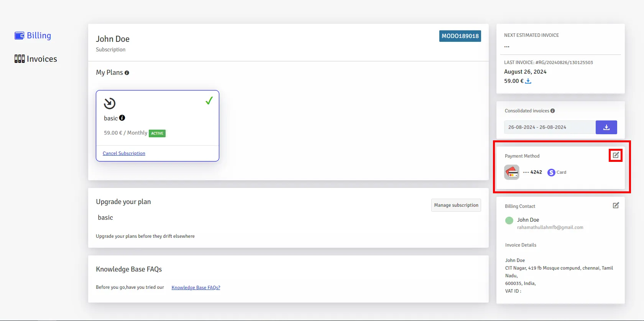Viewport: 644px width, 321px height.
Task: Click the green avatar beside John Doe
Action: click(509, 221)
